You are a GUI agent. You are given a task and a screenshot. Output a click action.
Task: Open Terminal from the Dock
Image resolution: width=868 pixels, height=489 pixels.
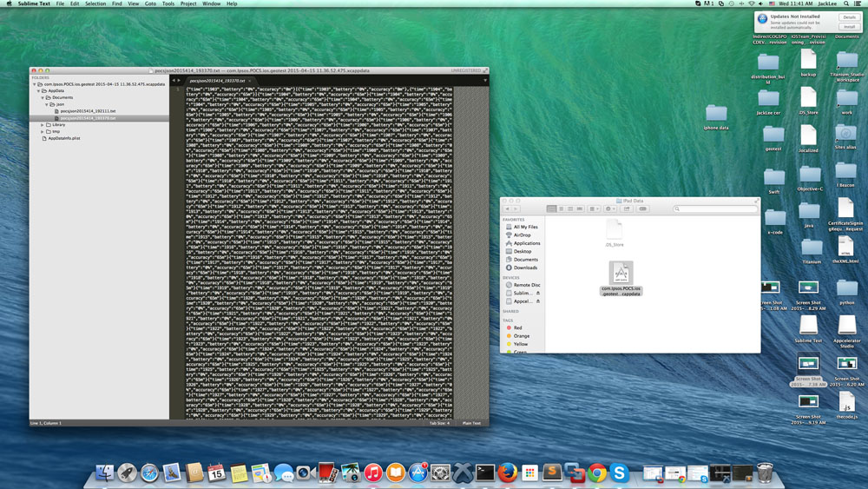(x=485, y=473)
